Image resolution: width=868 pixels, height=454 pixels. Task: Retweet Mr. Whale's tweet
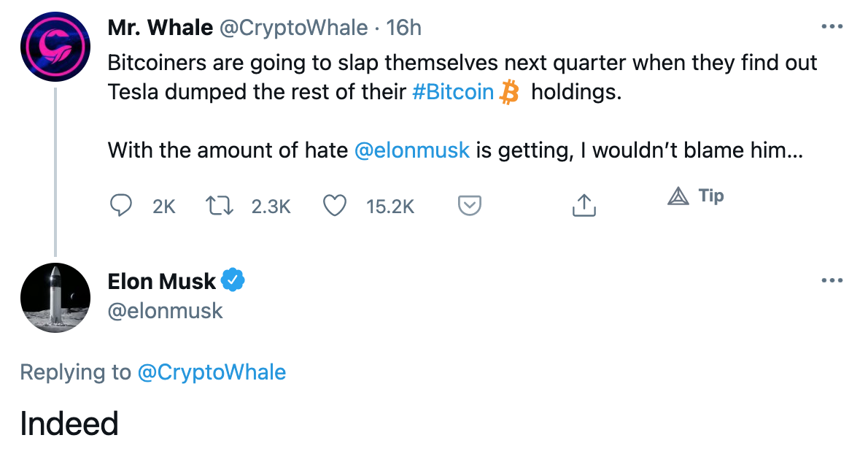click(x=220, y=207)
